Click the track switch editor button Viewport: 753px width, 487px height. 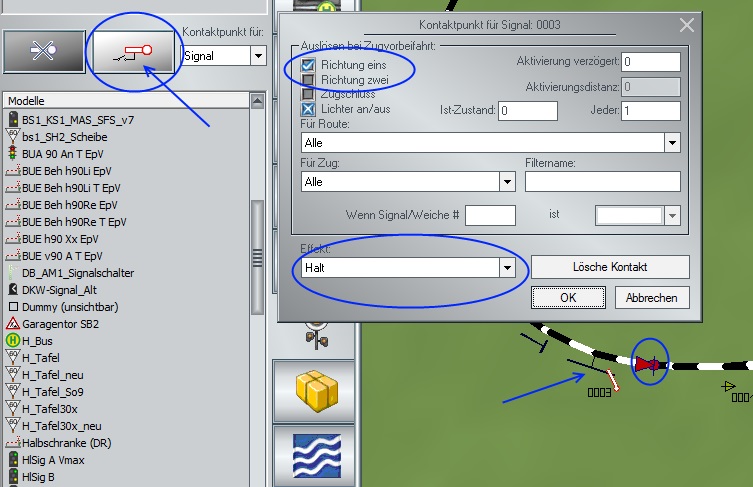pos(43,52)
